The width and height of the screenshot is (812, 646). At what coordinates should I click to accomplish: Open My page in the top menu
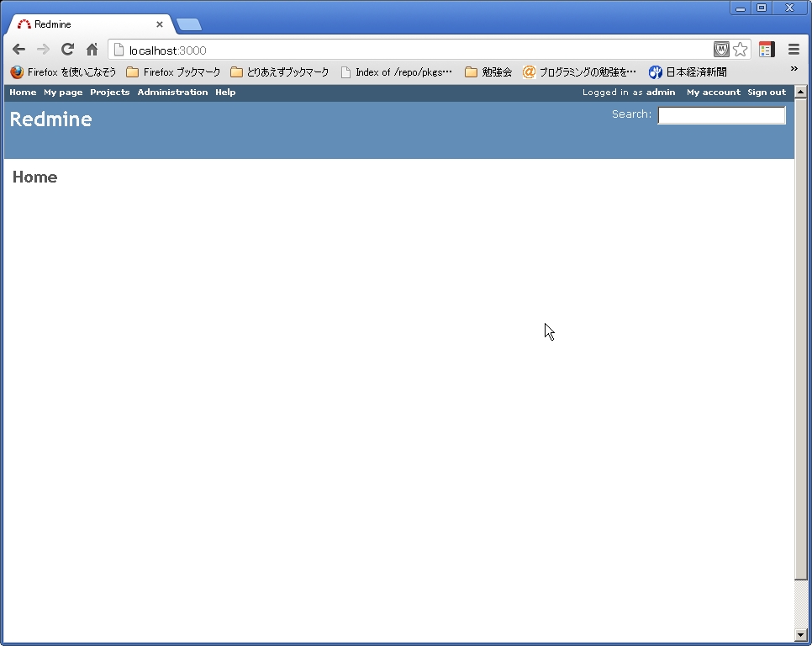point(63,93)
